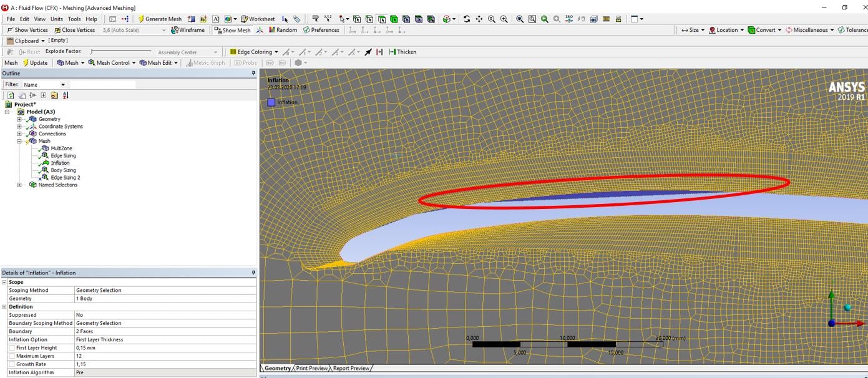
Task: Click the refresh tree icon in Outline
Action: click(11, 95)
